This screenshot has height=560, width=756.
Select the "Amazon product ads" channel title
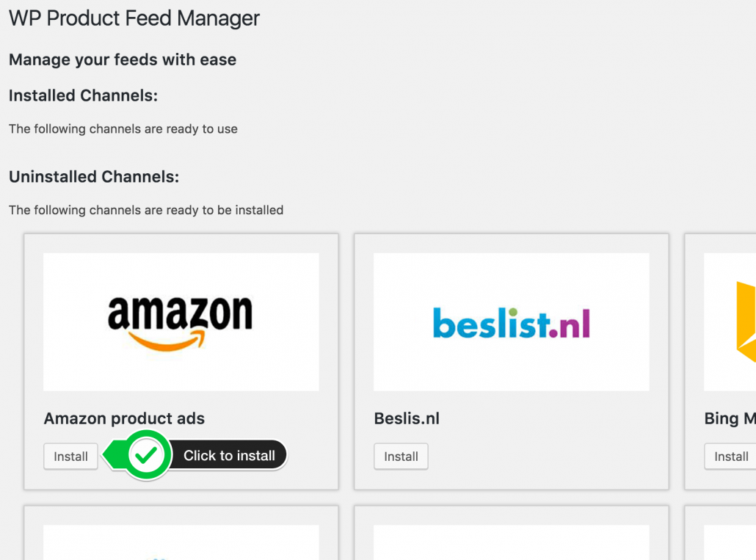[x=124, y=419]
